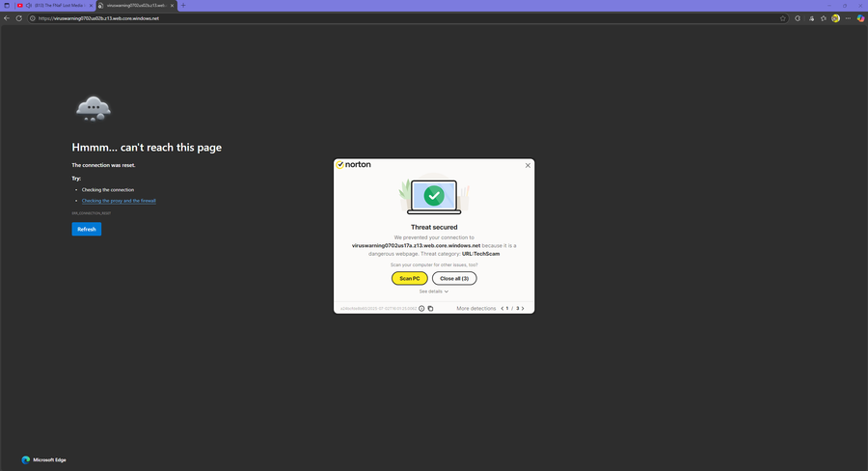View site information icon in address bar
This screenshot has height=471, width=868.
[33, 18]
